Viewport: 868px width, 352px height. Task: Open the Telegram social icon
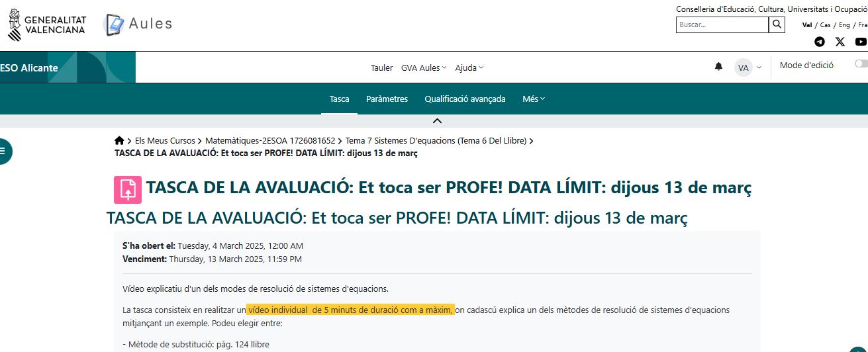[820, 42]
